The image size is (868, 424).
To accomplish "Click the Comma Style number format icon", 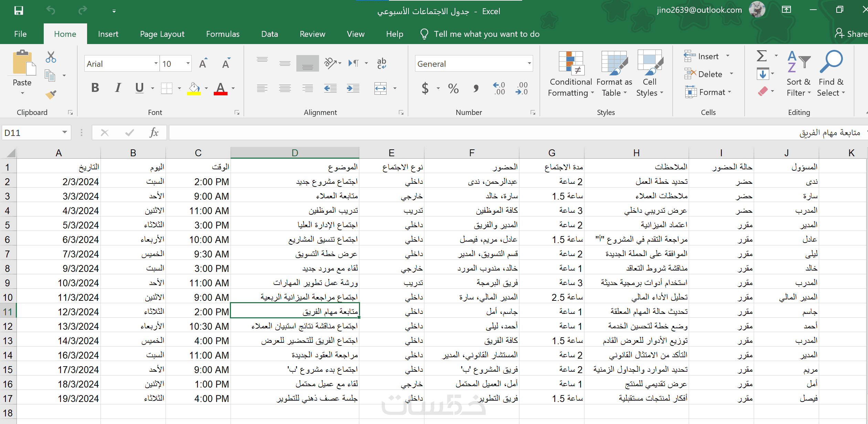I will [x=476, y=88].
